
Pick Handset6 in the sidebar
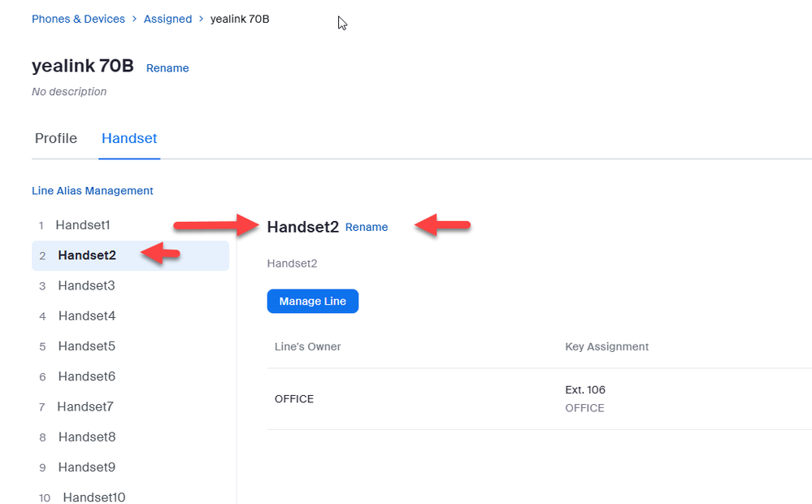(86, 376)
